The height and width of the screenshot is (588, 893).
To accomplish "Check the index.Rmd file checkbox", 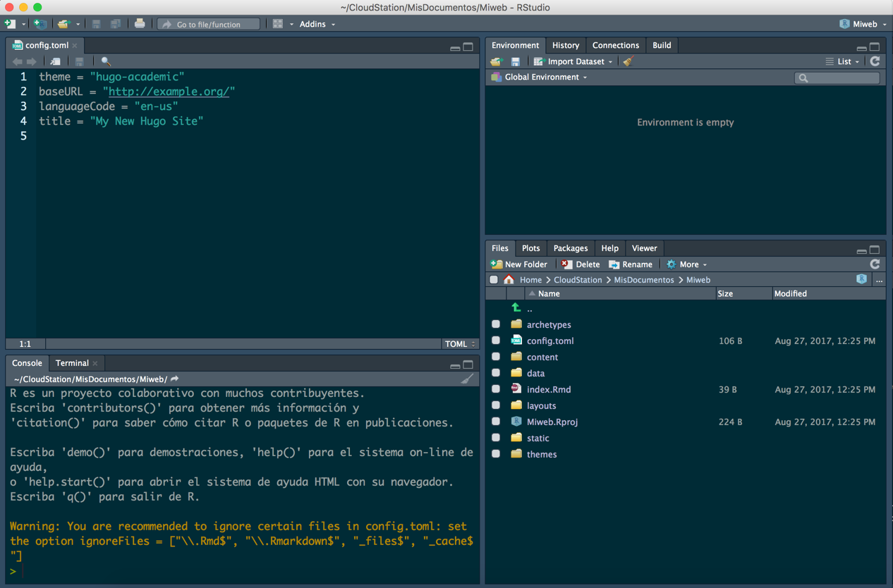I will [496, 389].
